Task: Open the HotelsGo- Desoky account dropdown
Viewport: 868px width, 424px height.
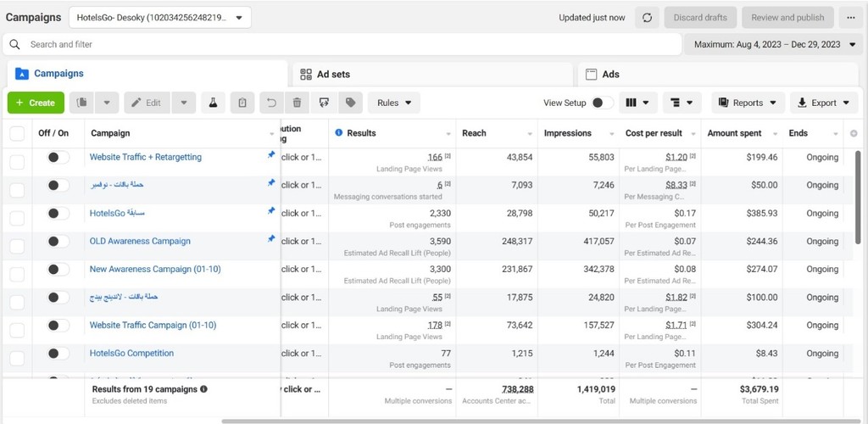Action: pyautogui.click(x=160, y=18)
